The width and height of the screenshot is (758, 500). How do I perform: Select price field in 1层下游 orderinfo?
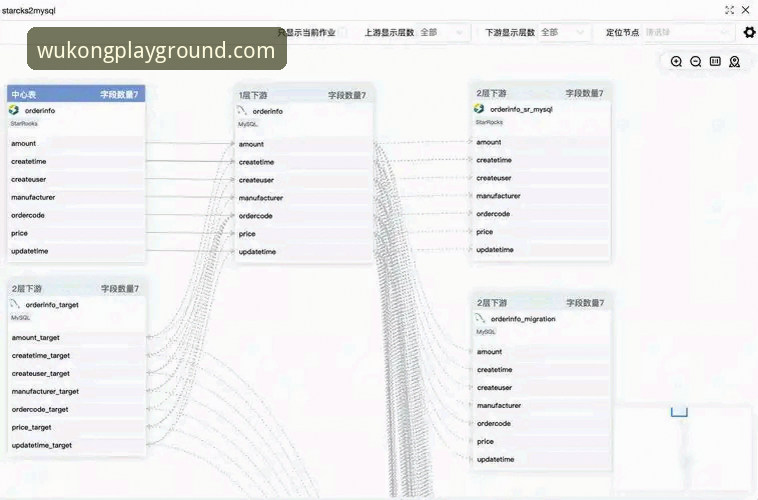(304, 233)
